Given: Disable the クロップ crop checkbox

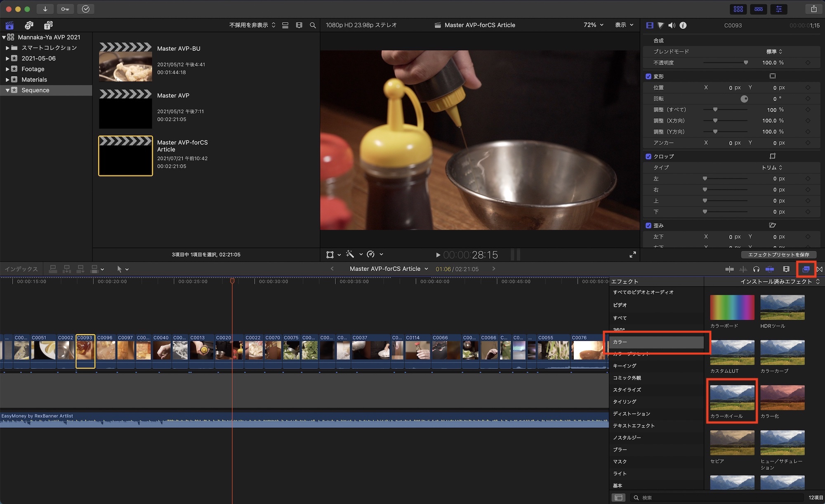Looking at the screenshot, I should tap(648, 156).
